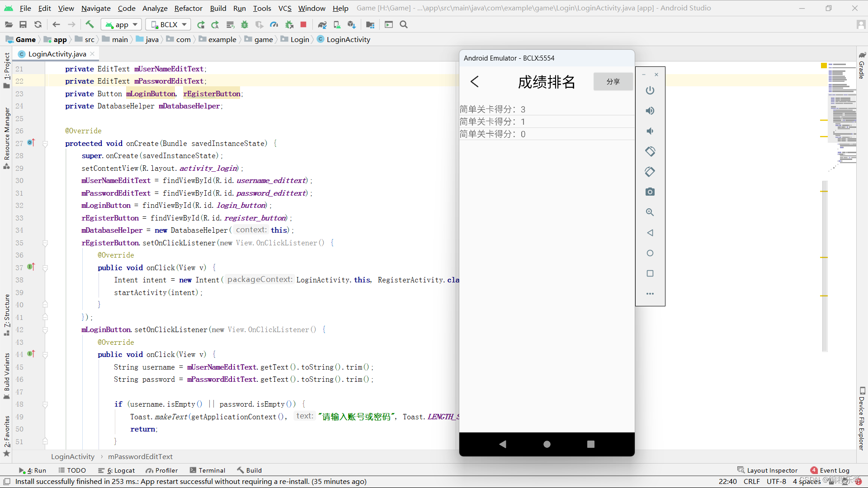This screenshot has height=488, width=868.
Task: Click the Search Everywhere magnifier icon
Action: coord(404,24)
